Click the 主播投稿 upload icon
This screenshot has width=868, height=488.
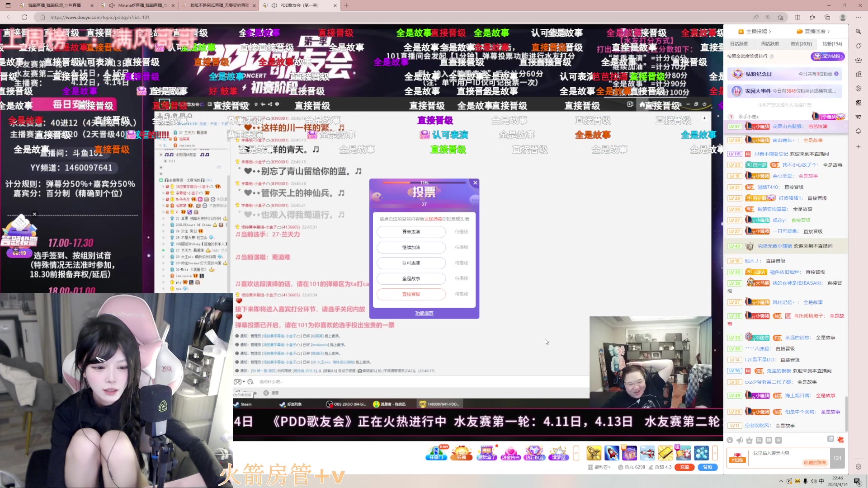tap(741, 32)
